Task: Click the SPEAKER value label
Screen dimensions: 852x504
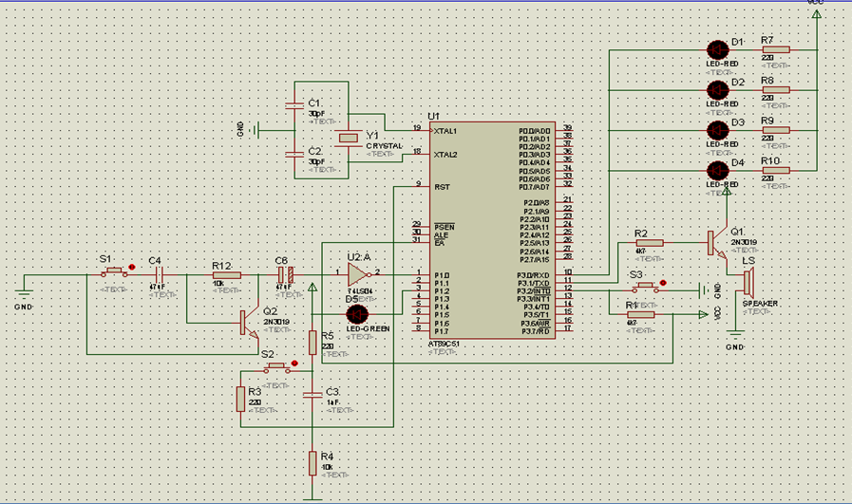Action: (x=760, y=303)
